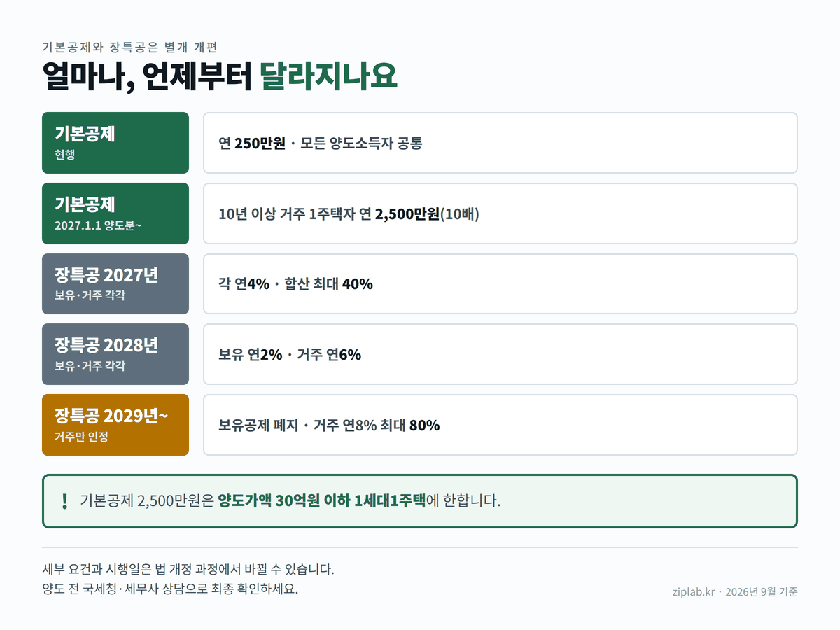The width and height of the screenshot is (840, 630).
Task: Select the '기본공제 2027.1.1 양도분~' label card
Action: pyautogui.click(x=115, y=213)
